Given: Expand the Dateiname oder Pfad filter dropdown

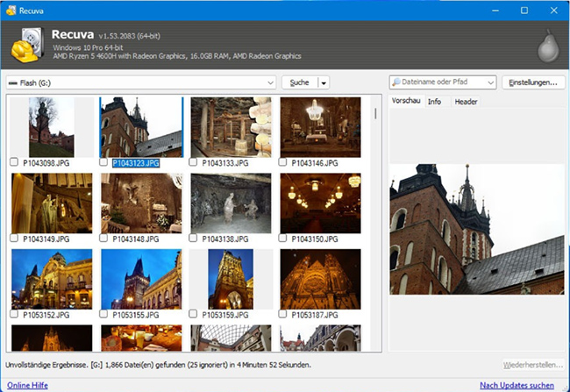Looking at the screenshot, I should [x=490, y=82].
